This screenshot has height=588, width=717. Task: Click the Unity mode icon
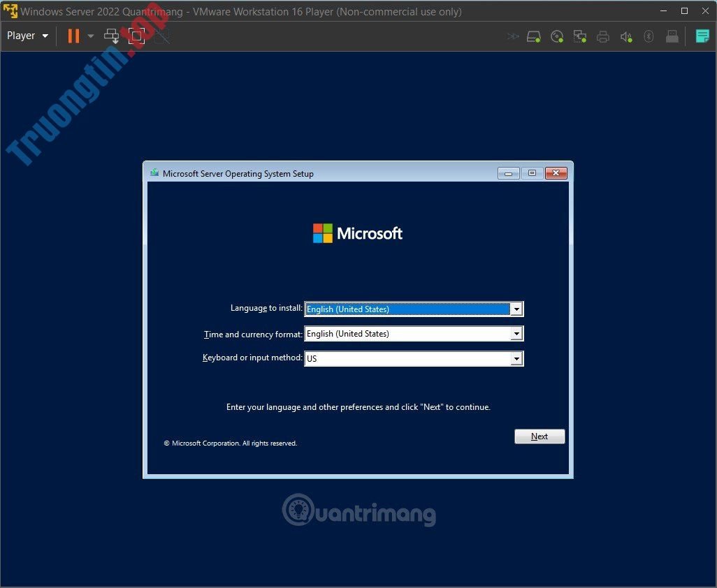pyautogui.click(x=163, y=36)
